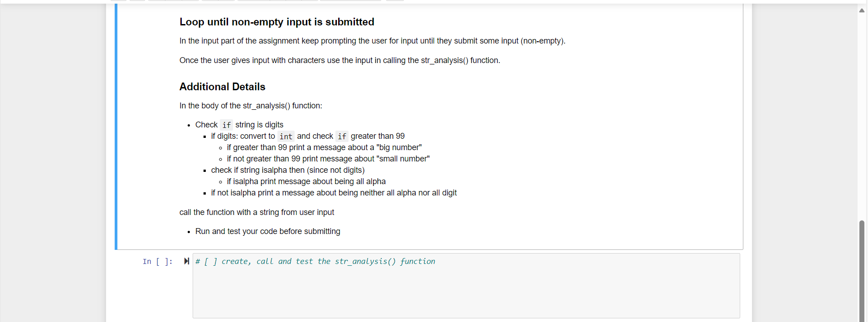Screen dimensions: 868x322
Task: Select the inline code word int
Action: coord(286,136)
